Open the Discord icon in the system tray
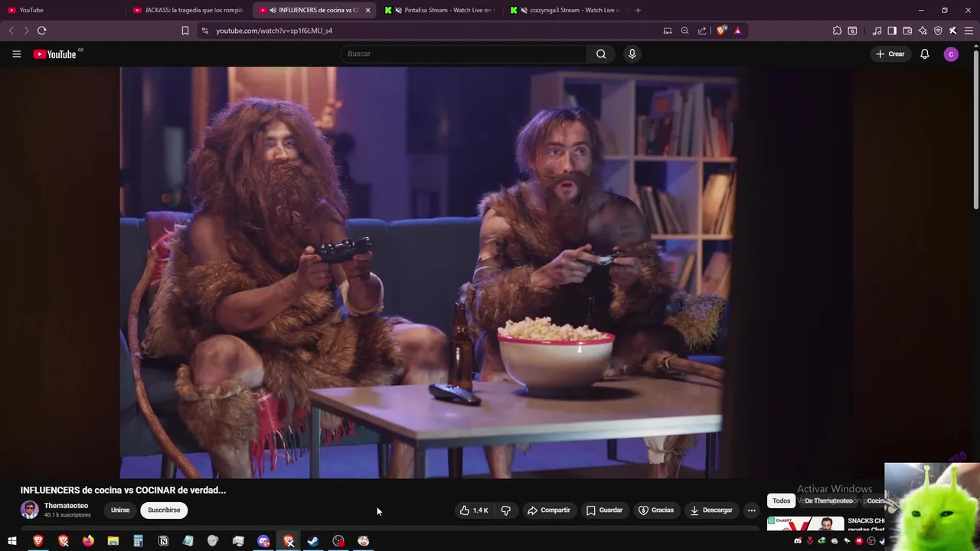 tap(798, 541)
